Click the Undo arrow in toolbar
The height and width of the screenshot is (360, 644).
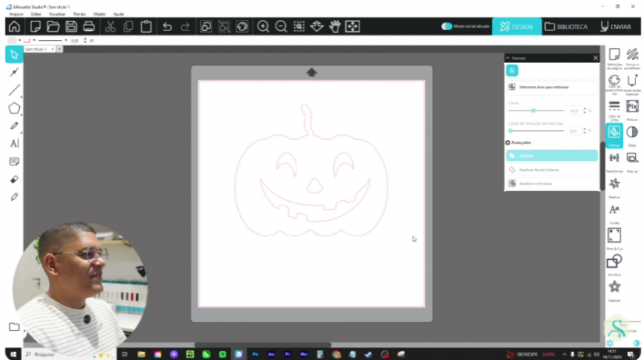pyautogui.click(x=167, y=27)
